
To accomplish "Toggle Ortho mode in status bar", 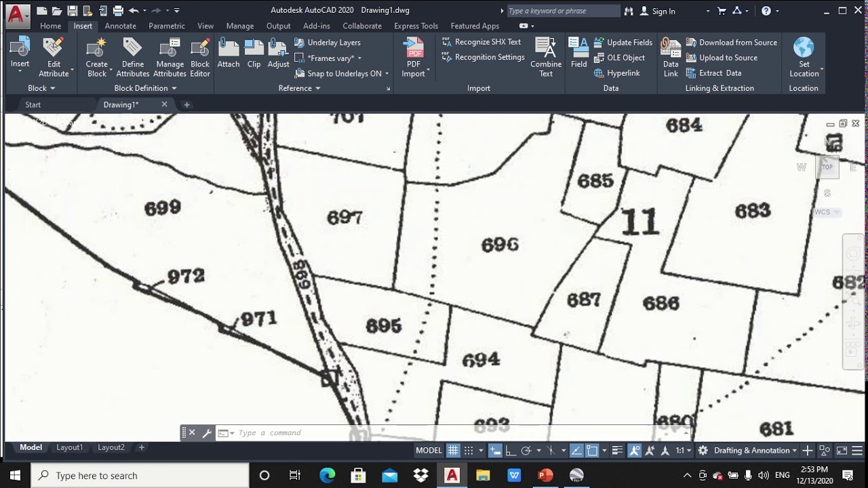I will [510, 451].
